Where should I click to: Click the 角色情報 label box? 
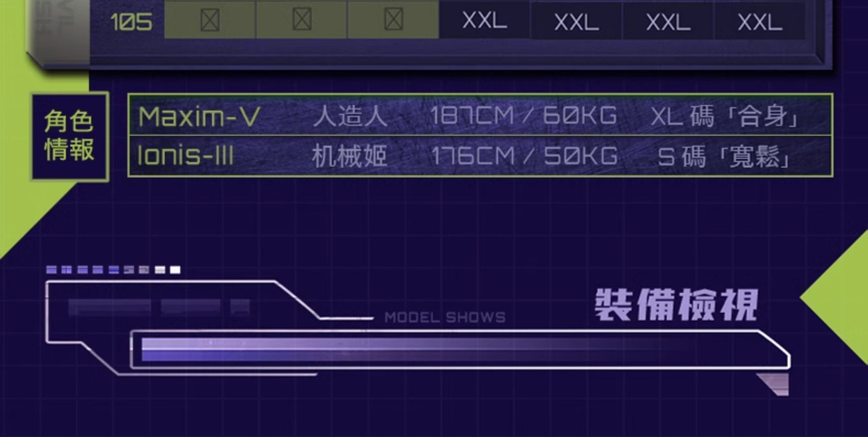pyautogui.click(x=69, y=136)
